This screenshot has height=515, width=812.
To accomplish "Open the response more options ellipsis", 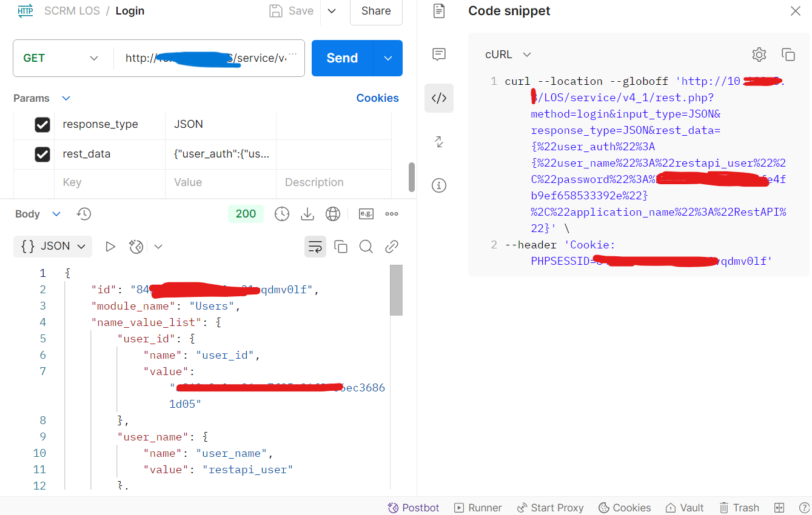I will pos(392,214).
